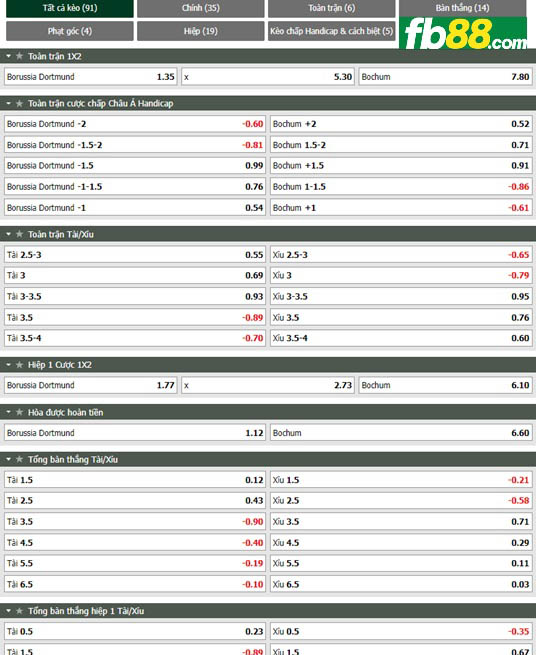
Task: Select Bochum +1 at -0.61
Action: click(x=401, y=208)
